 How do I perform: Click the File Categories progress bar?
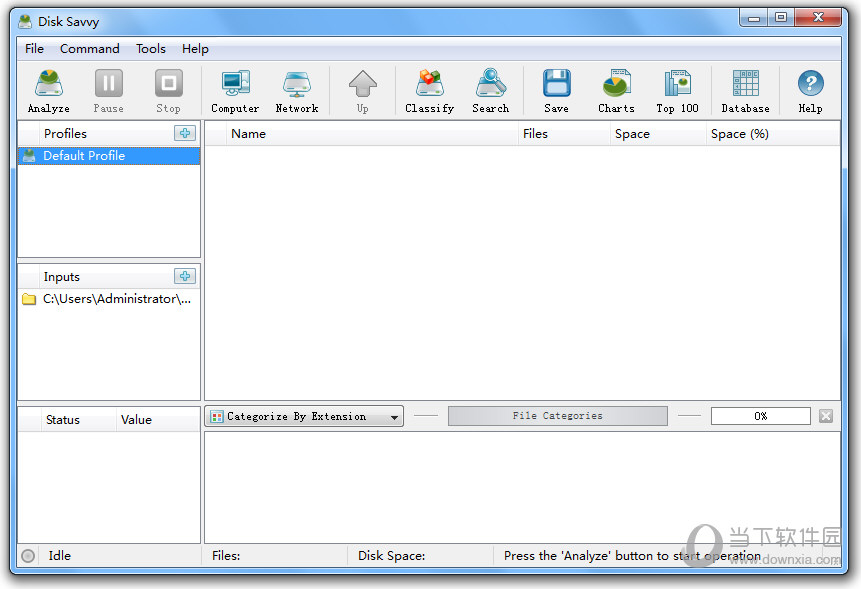[x=557, y=416]
